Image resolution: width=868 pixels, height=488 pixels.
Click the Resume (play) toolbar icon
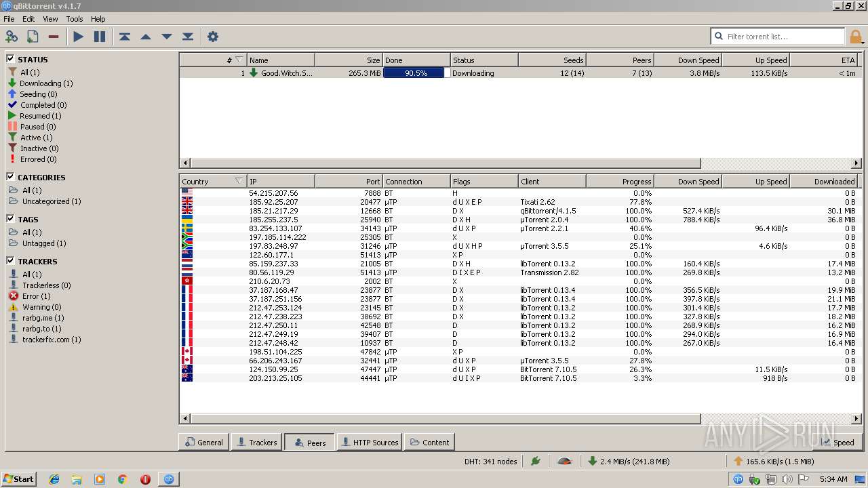coord(79,37)
